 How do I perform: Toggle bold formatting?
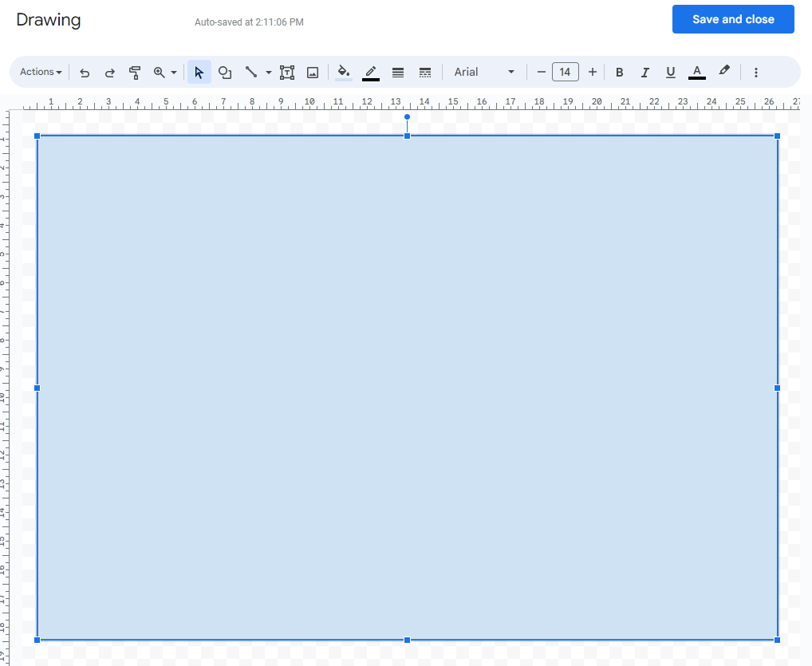tap(620, 72)
